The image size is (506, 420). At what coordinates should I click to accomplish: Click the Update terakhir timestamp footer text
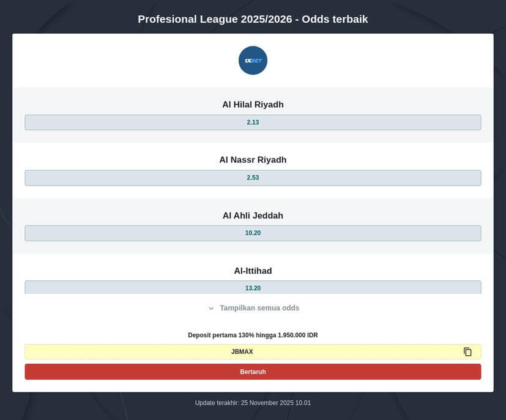[x=253, y=402]
